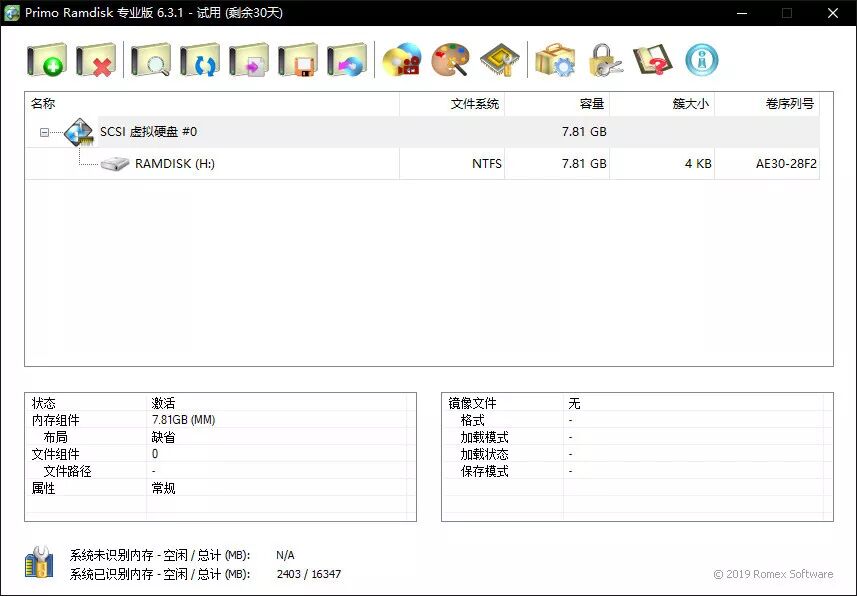Click the 加载模式 label

(x=484, y=437)
